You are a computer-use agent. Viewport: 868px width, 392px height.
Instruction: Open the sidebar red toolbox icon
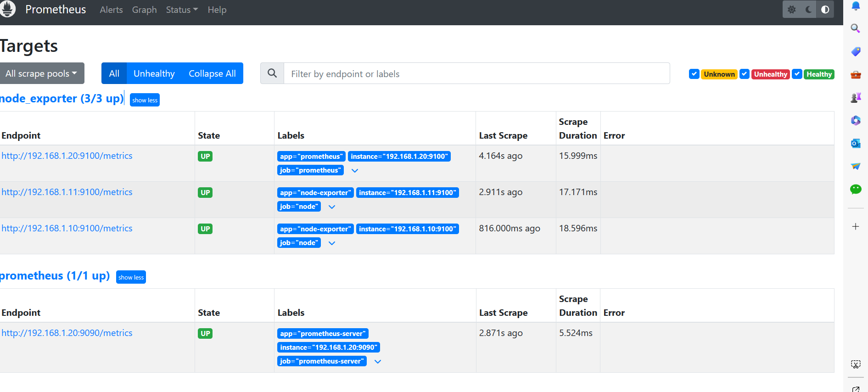click(856, 74)
